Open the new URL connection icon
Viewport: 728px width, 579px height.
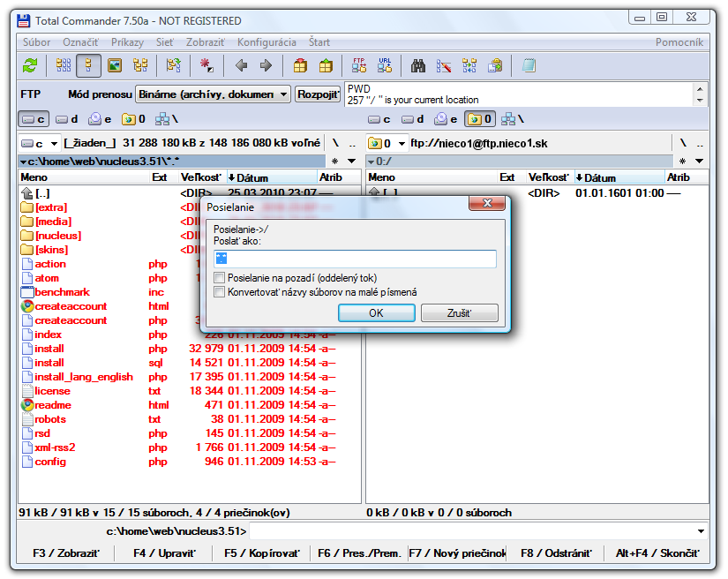(385, 65)
